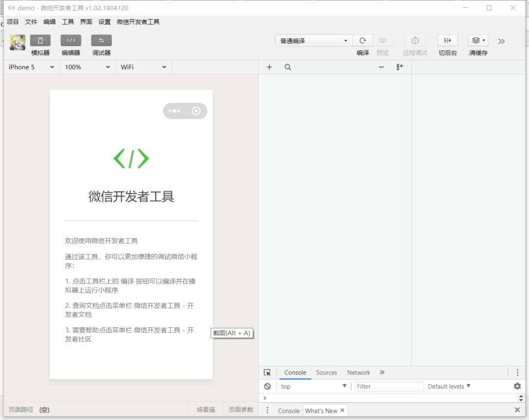Click the search magnifier icon in editor

tap(288, 67)
